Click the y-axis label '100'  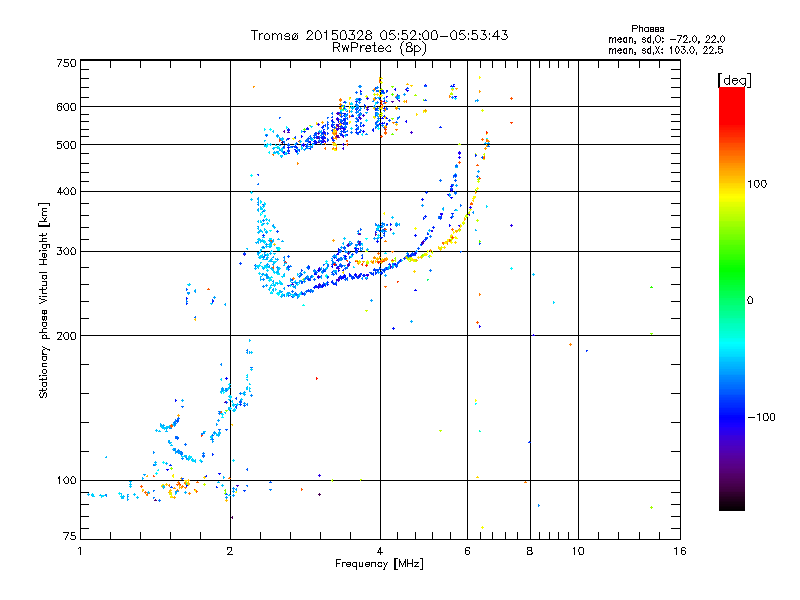(67, 481)
